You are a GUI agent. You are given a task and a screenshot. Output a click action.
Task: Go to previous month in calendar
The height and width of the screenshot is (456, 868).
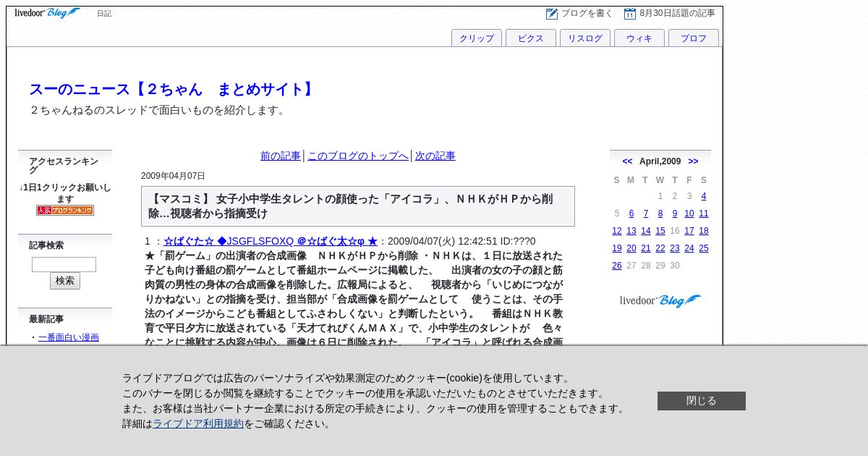point(627,161)
